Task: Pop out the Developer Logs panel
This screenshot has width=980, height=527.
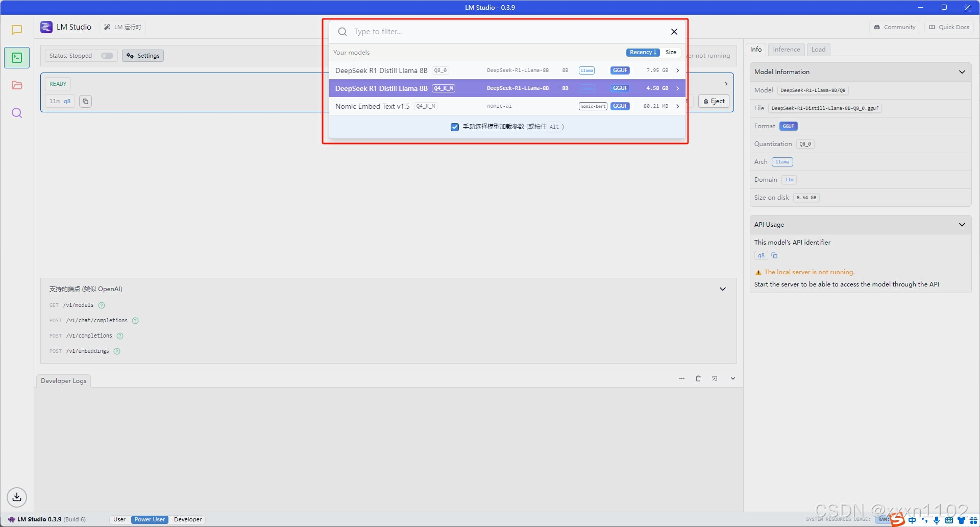Action: pos(715,378)
